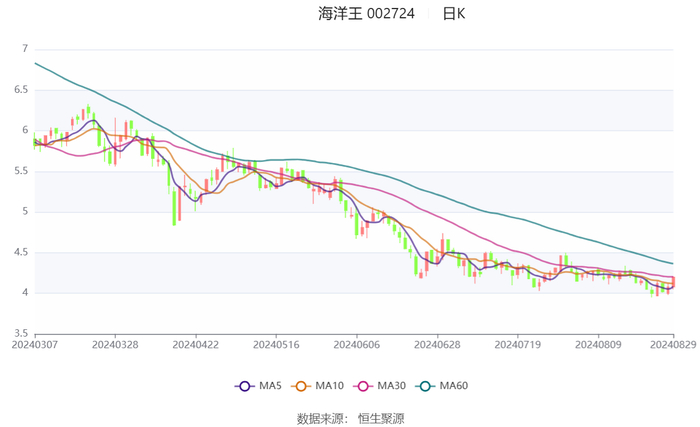This screenshot has width=700, height=427.
Task: Select the 日K label in the header
Action: (x=454, y=14)
